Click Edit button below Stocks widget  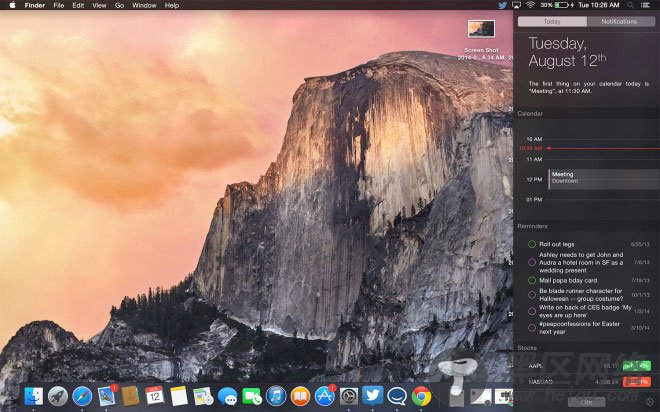pyautogui.click(x=586, y=402)
